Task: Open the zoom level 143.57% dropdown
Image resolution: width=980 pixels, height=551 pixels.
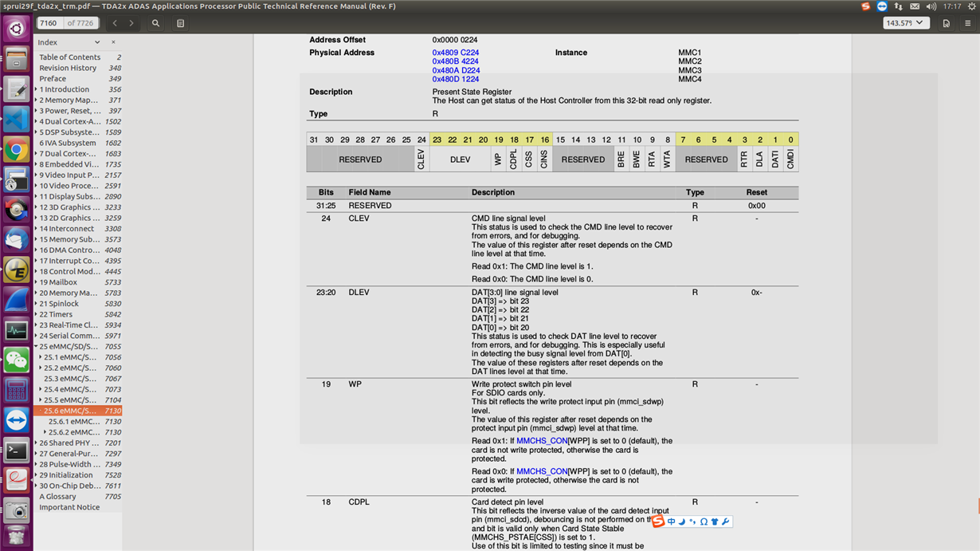Action: [x=907, y=23]
